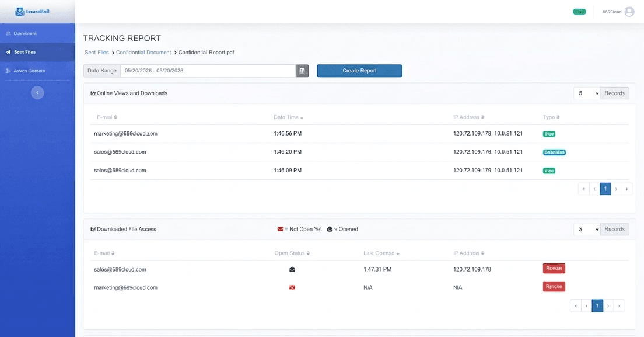Select page 1 in Downloaded File pagination
644x337 pixels.
[597, 306]
